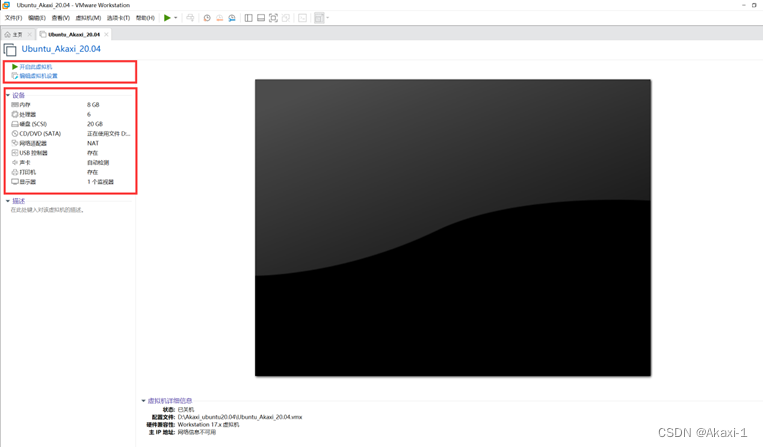Click the VM title icon beside Ubuntu_Akaxi_20.04

click(10, 50)
